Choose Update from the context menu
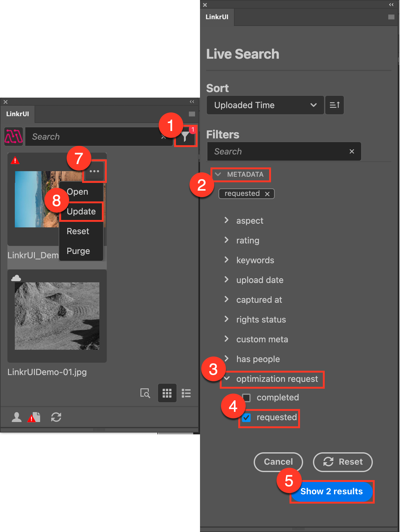 pyautogui.click(x=81, y=212)
